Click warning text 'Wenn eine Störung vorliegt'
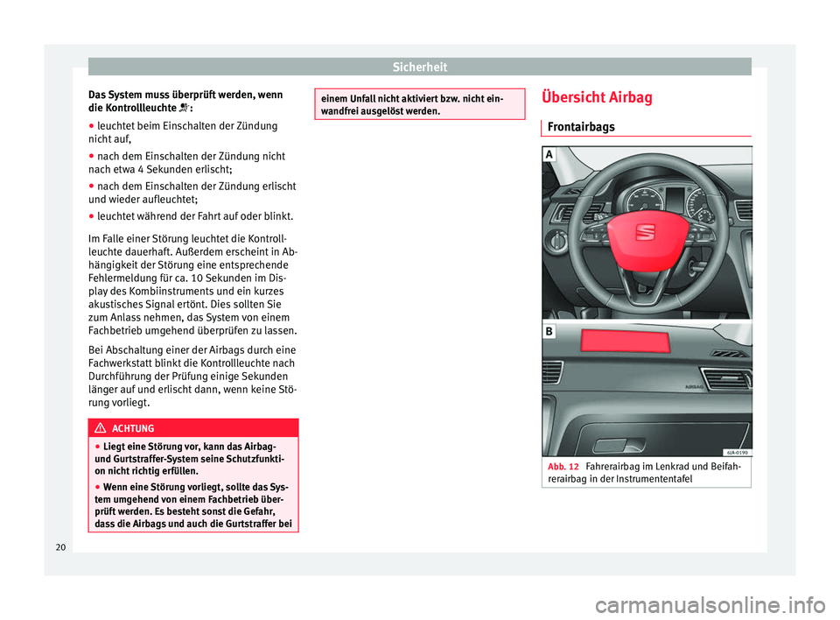Image resolution: width=840 pixels, height=620 pixels. 193,505
